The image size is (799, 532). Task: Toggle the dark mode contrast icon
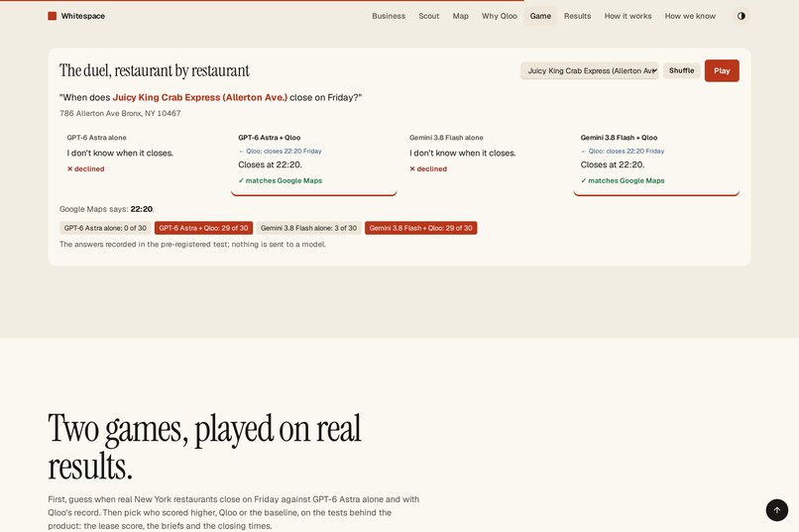pyautogui.click(x=742, y=16)
